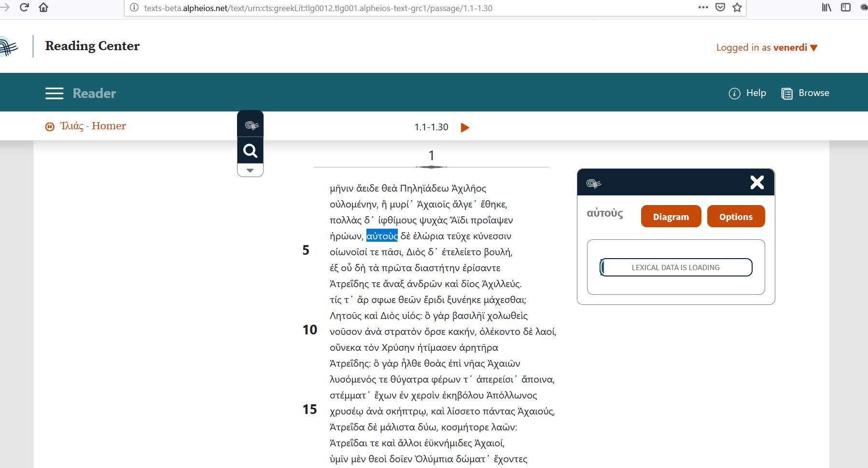
Task: Open Diagram for αὐτοὺς
Action: 671,216
